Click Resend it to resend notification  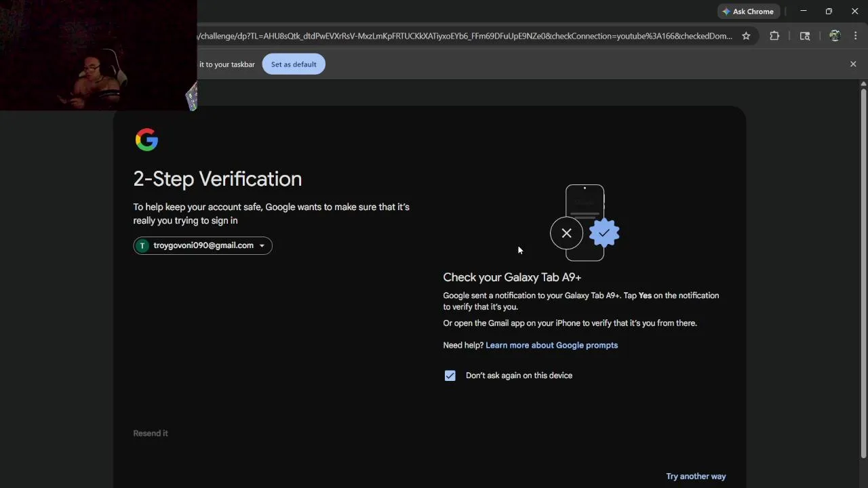click(x=151, y=433)
